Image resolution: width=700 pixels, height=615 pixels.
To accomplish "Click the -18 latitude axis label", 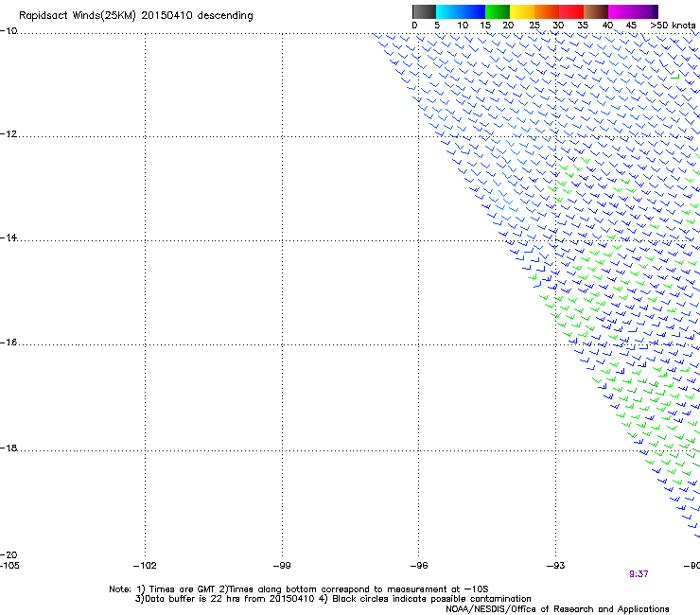I will [9, 448].
